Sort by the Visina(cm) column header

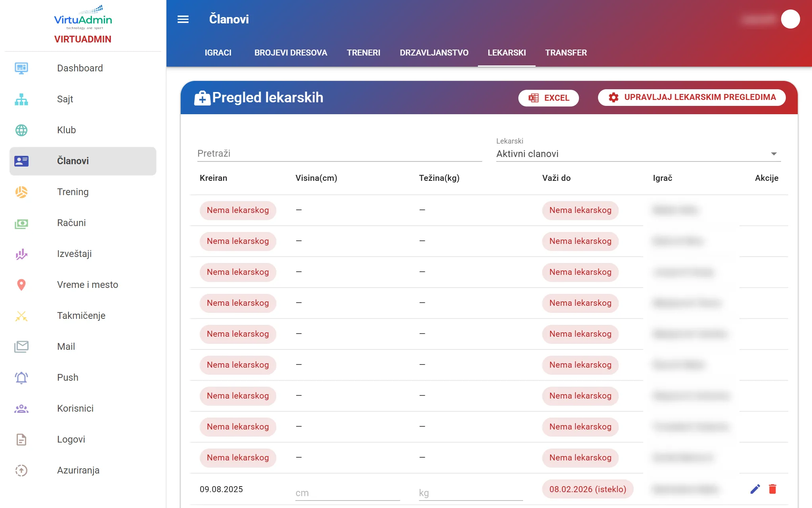coord(316,178)
